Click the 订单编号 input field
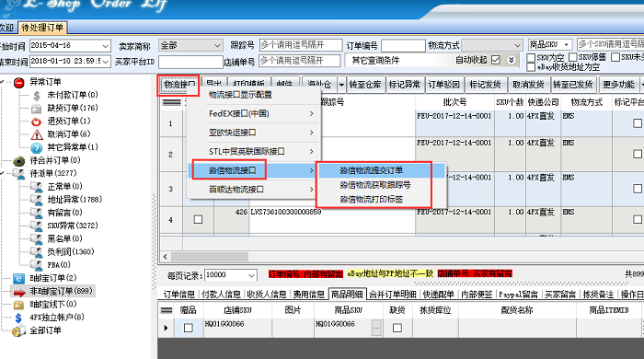Screen dimensions: 644x359 point(403,45)
